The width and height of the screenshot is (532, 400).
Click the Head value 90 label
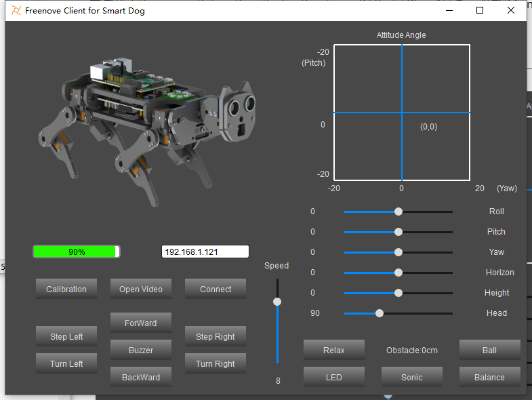315,313
